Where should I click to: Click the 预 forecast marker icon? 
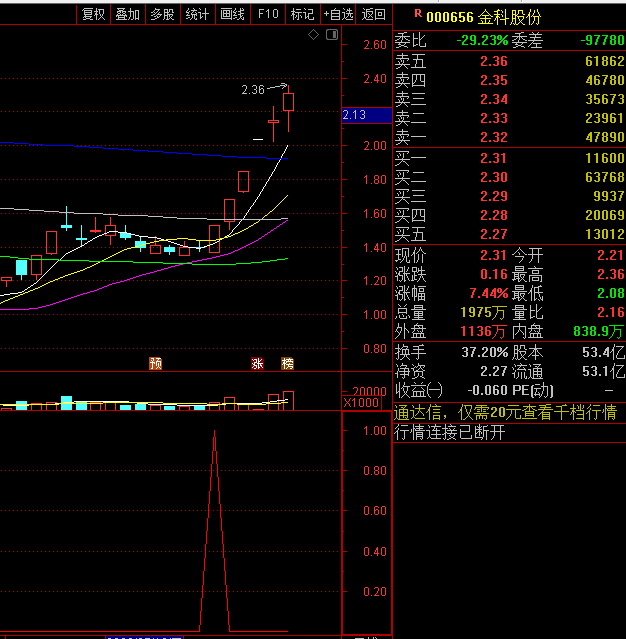pos(156,363)
